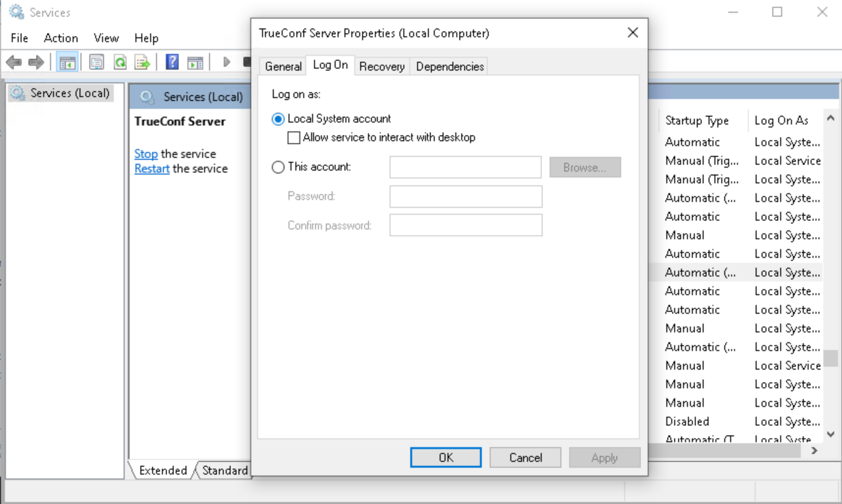Select the Local System account radio button
842x504 pixels.
click(x=278, y=119)
